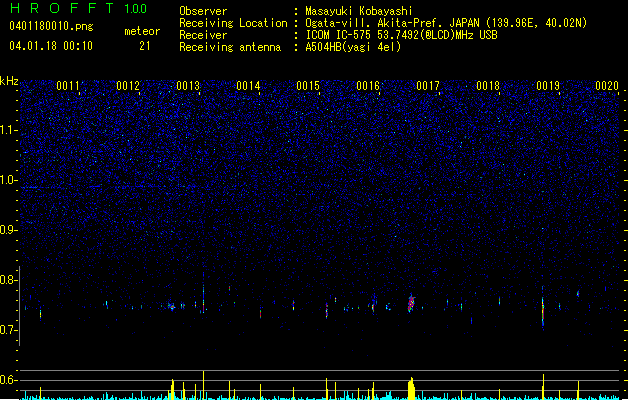Select the file name 0401180010.png
629x400 pixels.
tap(51, 26)
